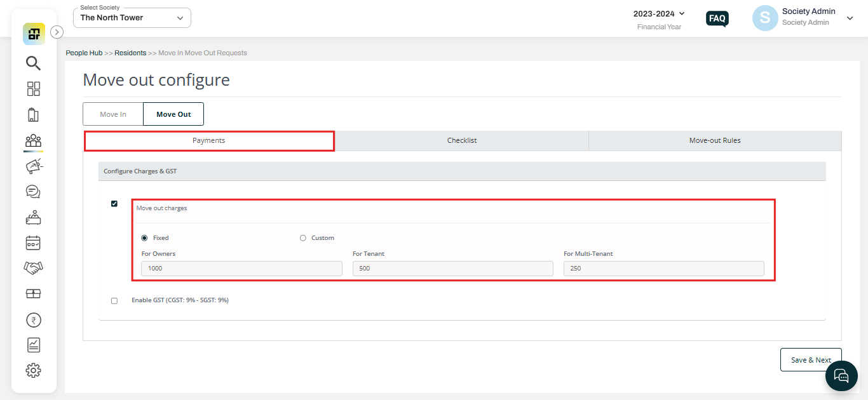Open the Payments tab
Image resolution: width=868 pixels, height=400 pixels.
point(209,141)
